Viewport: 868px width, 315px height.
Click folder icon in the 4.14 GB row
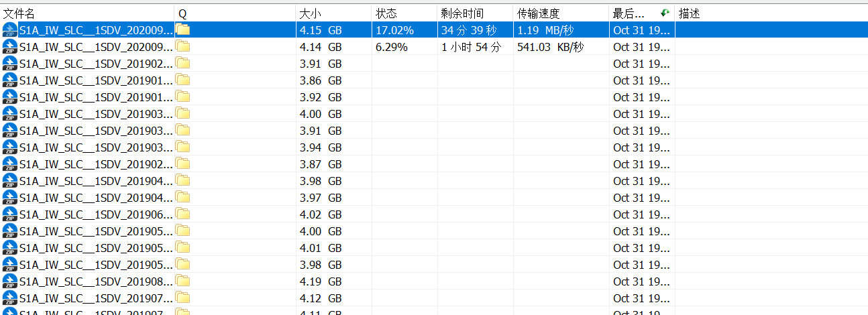point(183,46)
